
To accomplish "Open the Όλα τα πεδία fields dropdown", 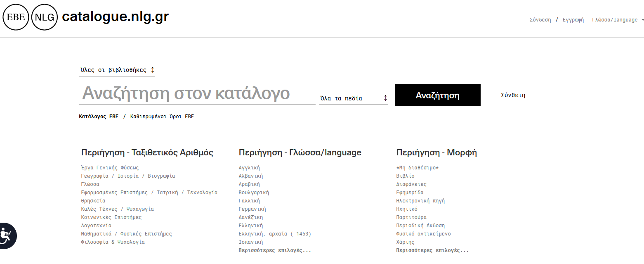I will 354,98.
